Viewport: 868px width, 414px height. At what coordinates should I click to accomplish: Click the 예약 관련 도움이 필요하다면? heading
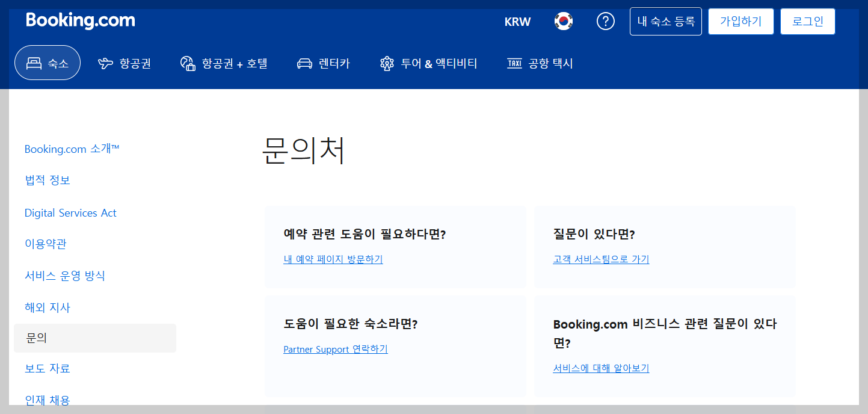(365, 234)
